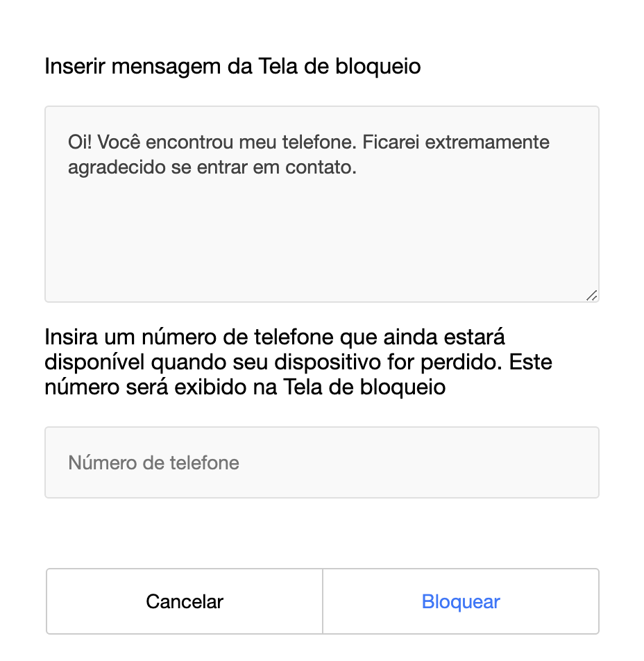
Task: Place cursor on the word 'extremamente' in the message
Action: coord(486,142)
